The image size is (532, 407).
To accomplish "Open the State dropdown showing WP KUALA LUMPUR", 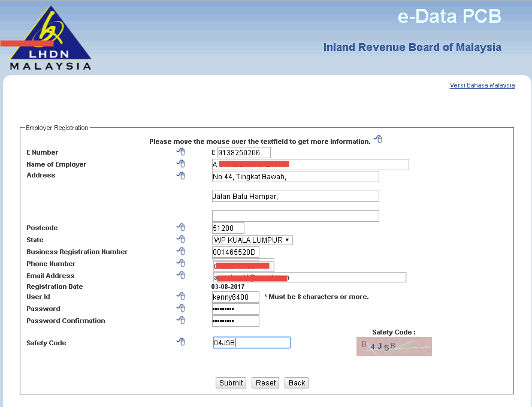I will pos(252,240).
